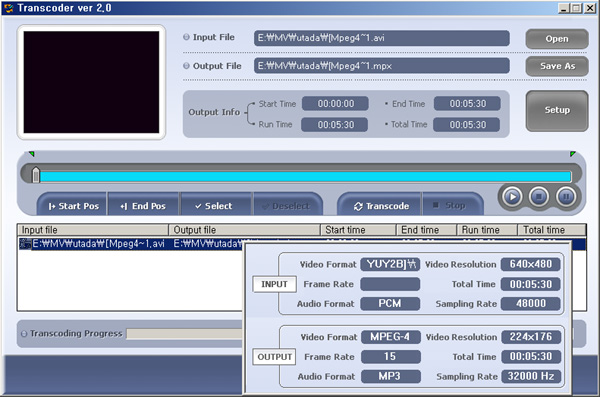
Task: Click output Audio Format MP3 value
Action: click(x=391, y=376)
